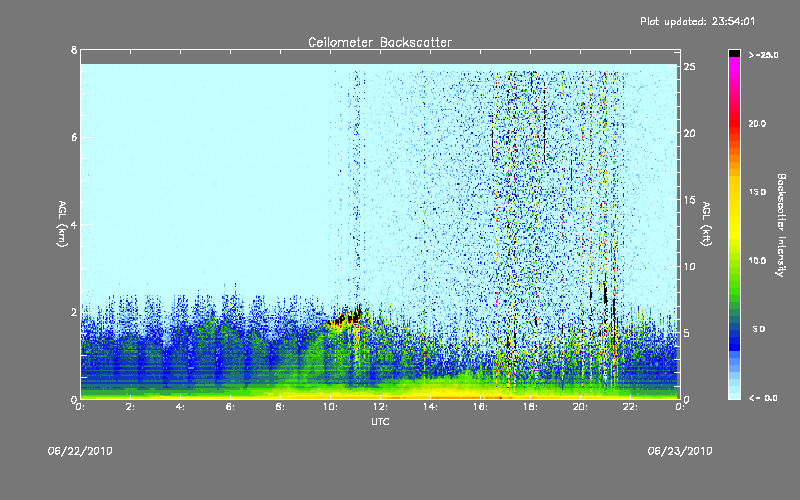800x500 pixels.
Task: Click the colorbar '15.0' tick label
Action: (757, 192)
